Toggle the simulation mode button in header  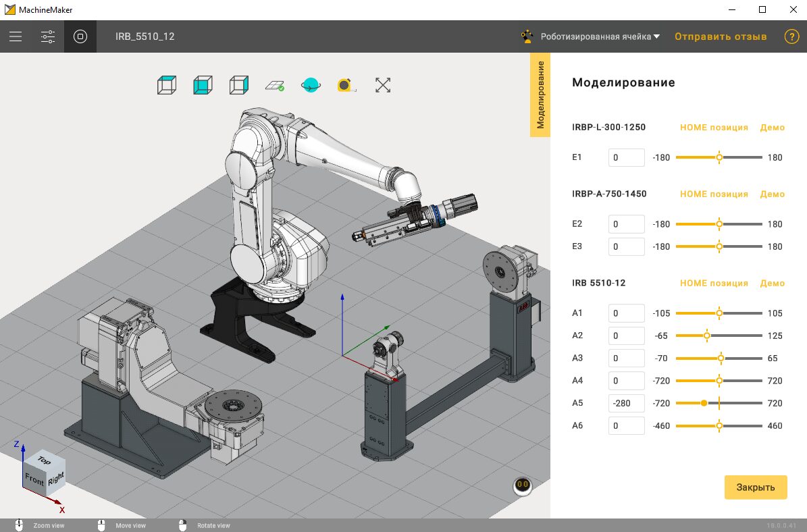pyautogui.click(x=80, y=36)
